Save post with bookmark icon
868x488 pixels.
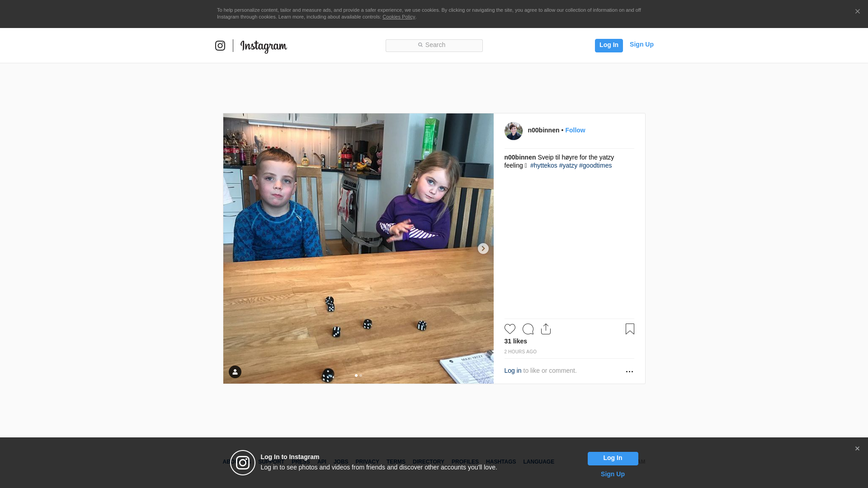tap(630, 329)
